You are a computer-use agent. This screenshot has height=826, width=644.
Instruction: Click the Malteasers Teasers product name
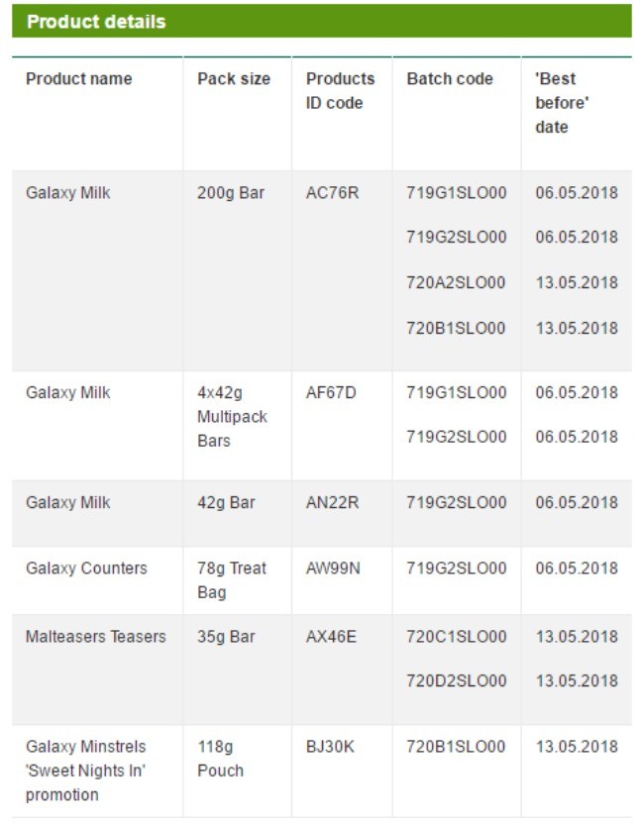96,637
